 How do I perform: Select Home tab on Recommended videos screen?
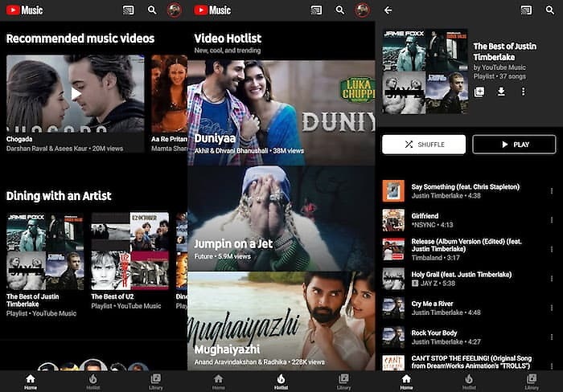coord(31,382)
